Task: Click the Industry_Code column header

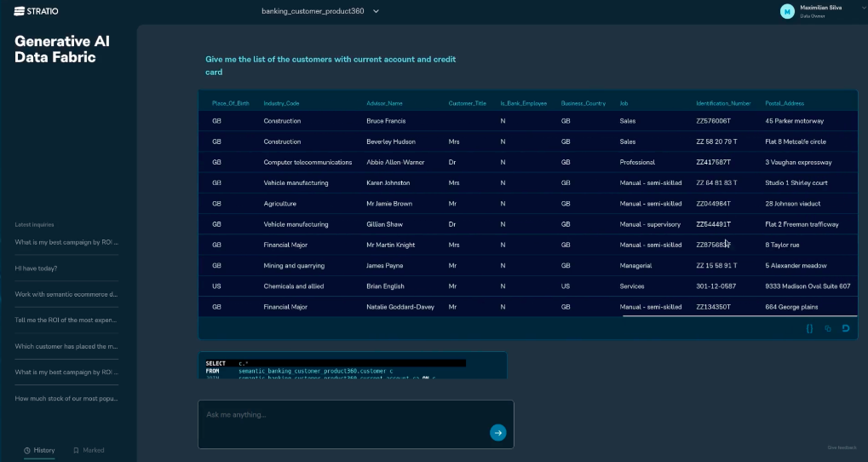Action: point(281,103)
